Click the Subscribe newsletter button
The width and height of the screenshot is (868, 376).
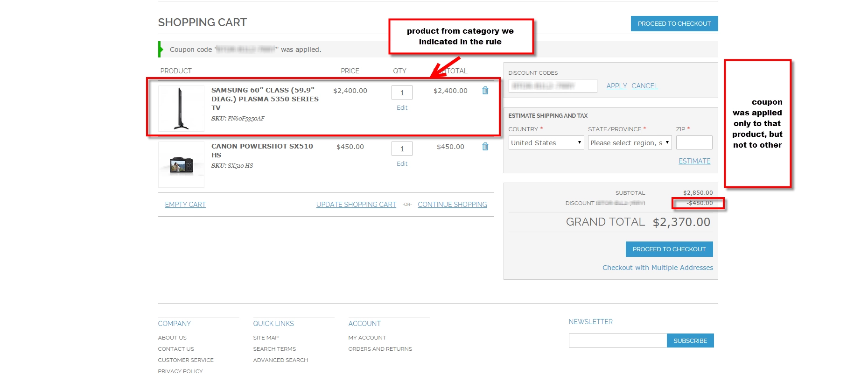point(690,341)
